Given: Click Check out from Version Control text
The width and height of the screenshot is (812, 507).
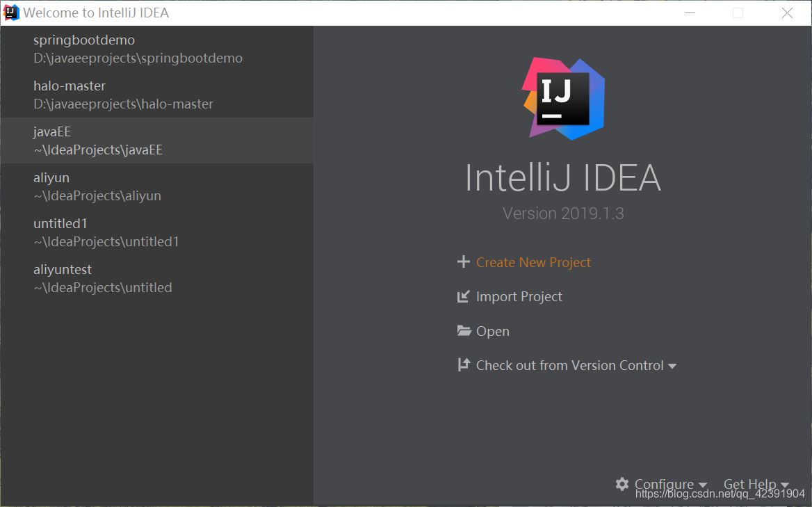Looking at the screenshot, I should point(569,366).
